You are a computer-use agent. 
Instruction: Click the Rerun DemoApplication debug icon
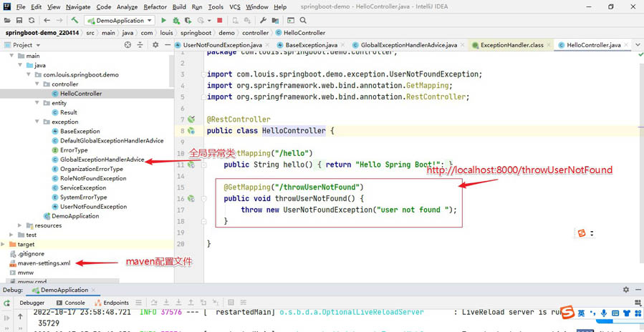6,303
